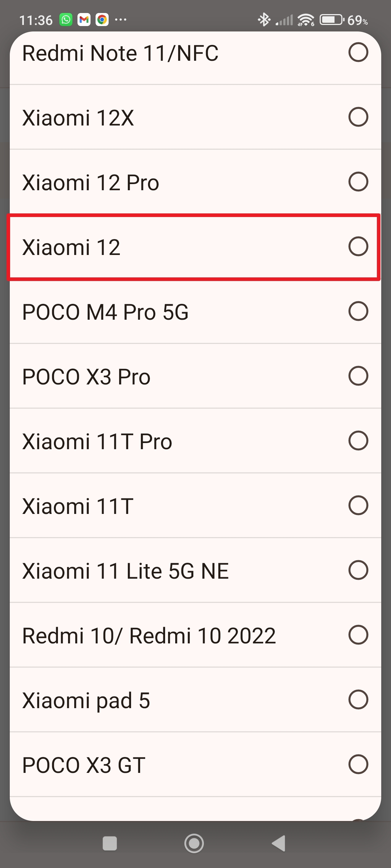The image size is (391, 868).
Task: Select the Xiaomi 12X radio button
Action: [358, 117]
